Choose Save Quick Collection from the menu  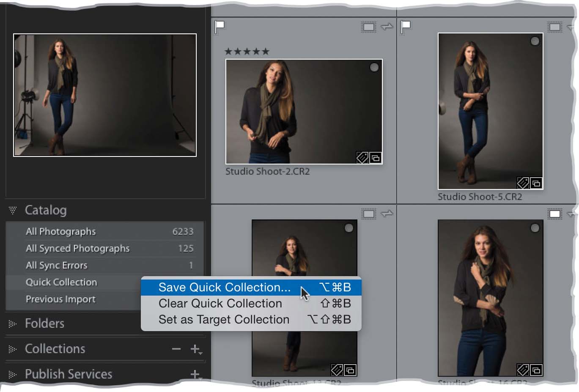click(224, 288)
